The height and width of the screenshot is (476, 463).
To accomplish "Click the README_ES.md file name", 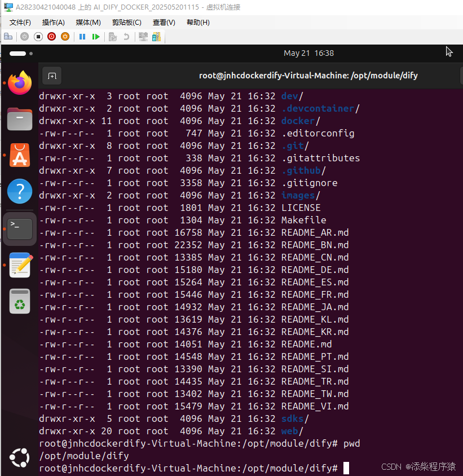I will coord(315,283).
